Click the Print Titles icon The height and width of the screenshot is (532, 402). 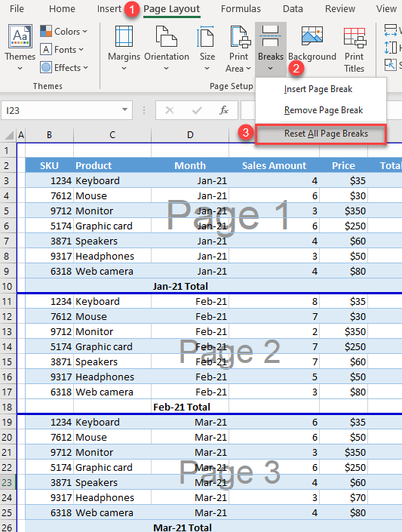pyautogui.click(x=354, y=37)
